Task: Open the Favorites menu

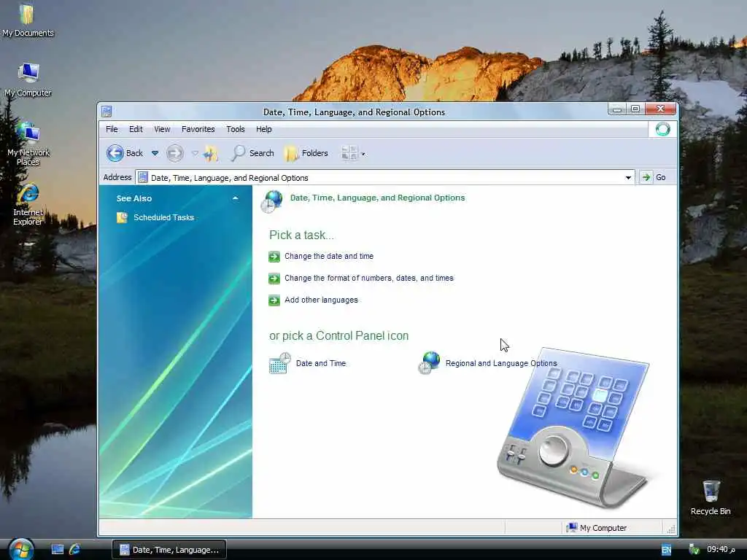Action: tap(198, 129)
